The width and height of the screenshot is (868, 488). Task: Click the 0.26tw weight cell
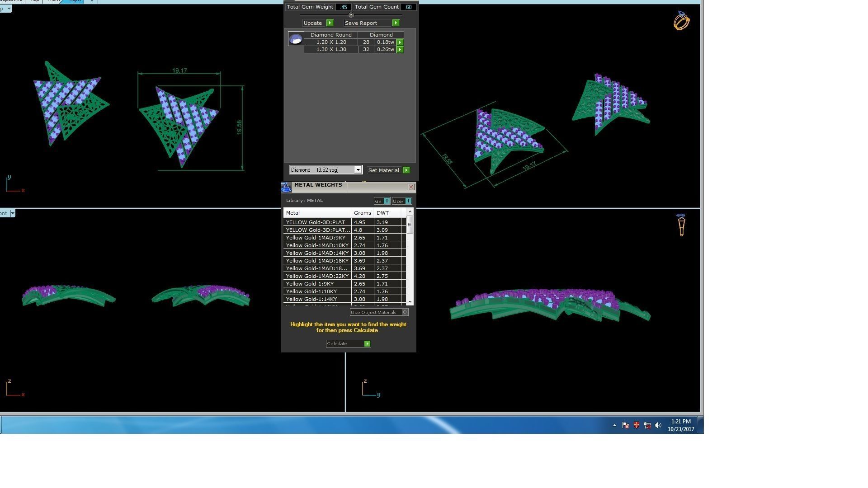(x=385, y=50)
